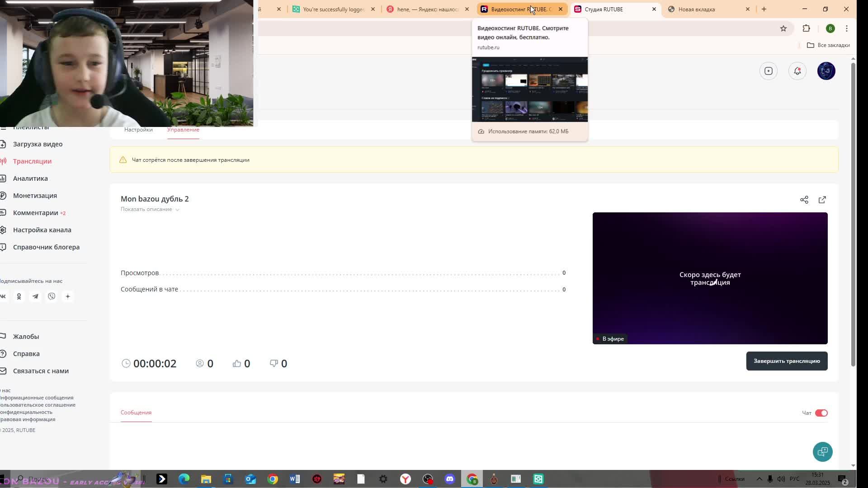Click Завершить трансляцию button
The image size is (868, 488).
[787, 361]
